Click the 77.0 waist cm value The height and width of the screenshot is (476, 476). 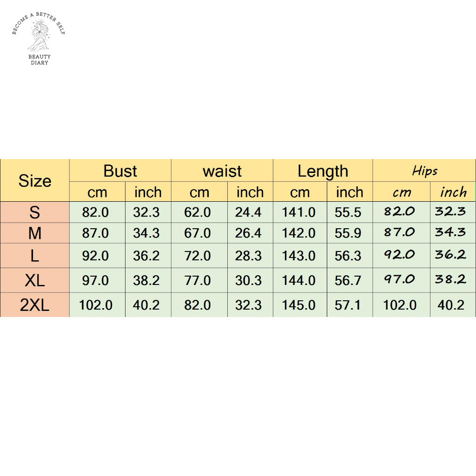198,280
